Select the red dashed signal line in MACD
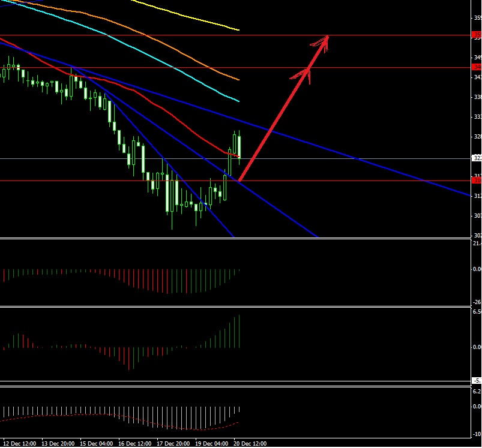Viewport: 482px width, 448px height. pos(180,428)
